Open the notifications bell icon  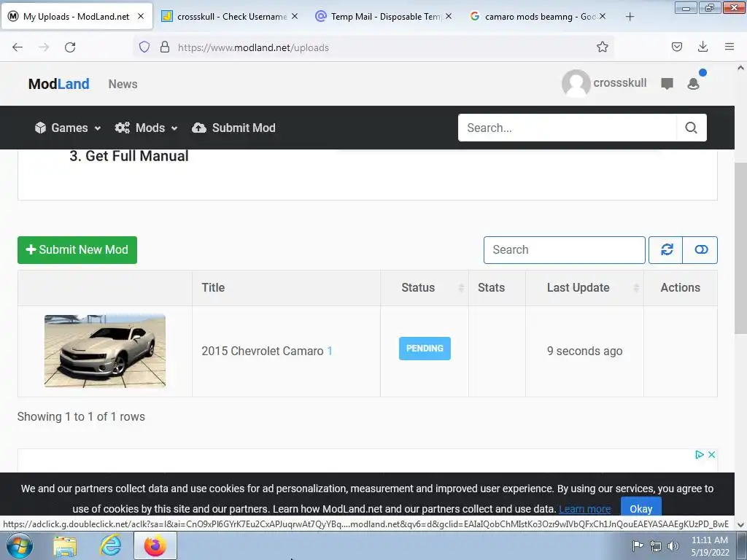pos(694,84)
